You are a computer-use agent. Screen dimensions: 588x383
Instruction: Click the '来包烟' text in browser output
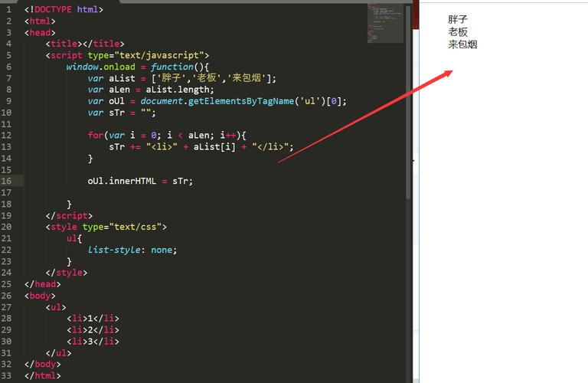[462, 44]
